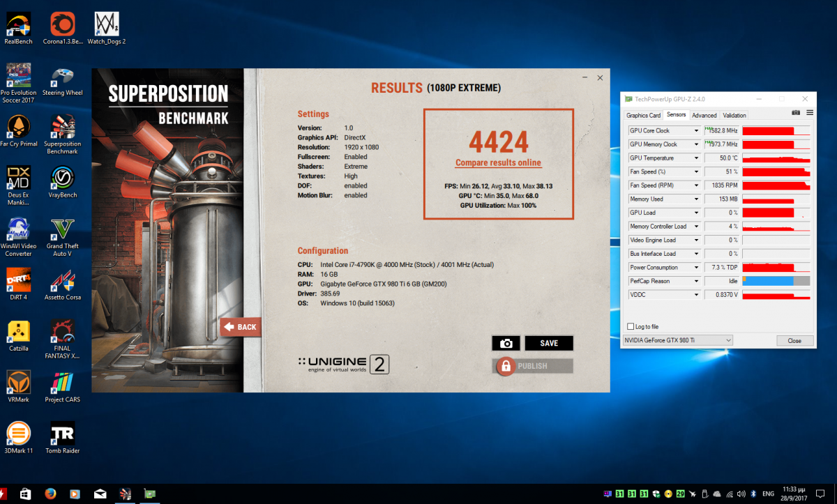Click the Close button in GPU-Z

tap(795, 341)
